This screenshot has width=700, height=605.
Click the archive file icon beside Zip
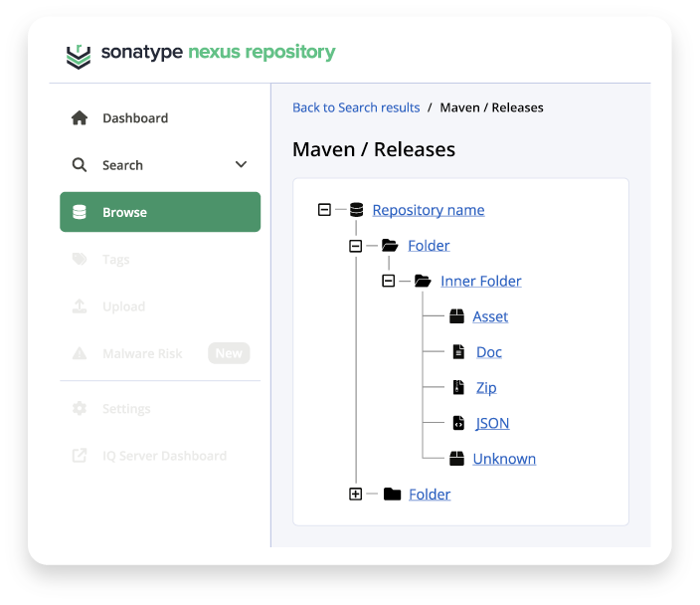click(457, 387)
